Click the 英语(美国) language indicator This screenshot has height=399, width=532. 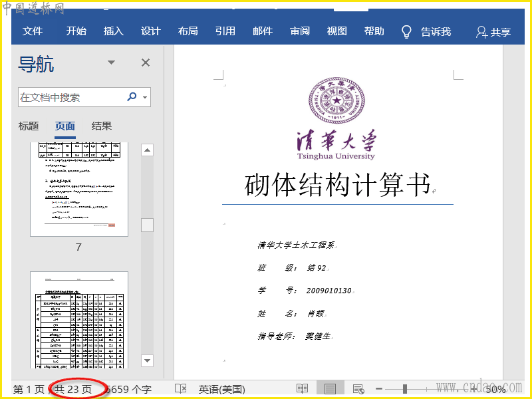[222, 389]
